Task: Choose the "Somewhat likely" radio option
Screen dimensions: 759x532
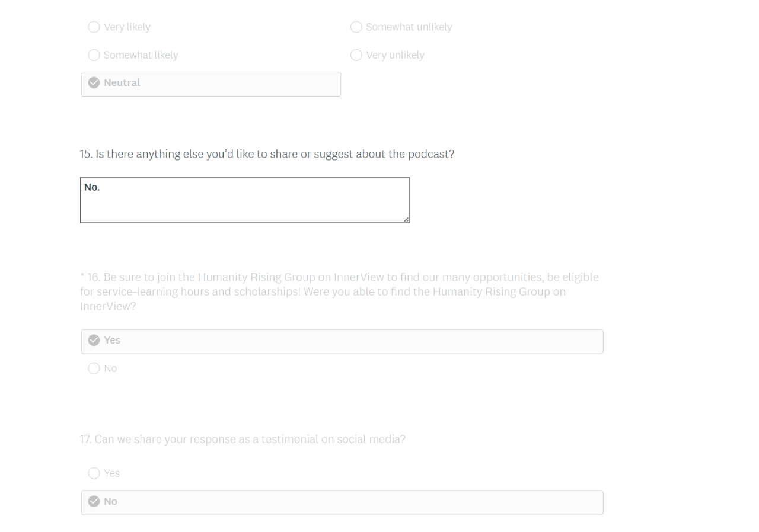Action: [x=94, y=55]
